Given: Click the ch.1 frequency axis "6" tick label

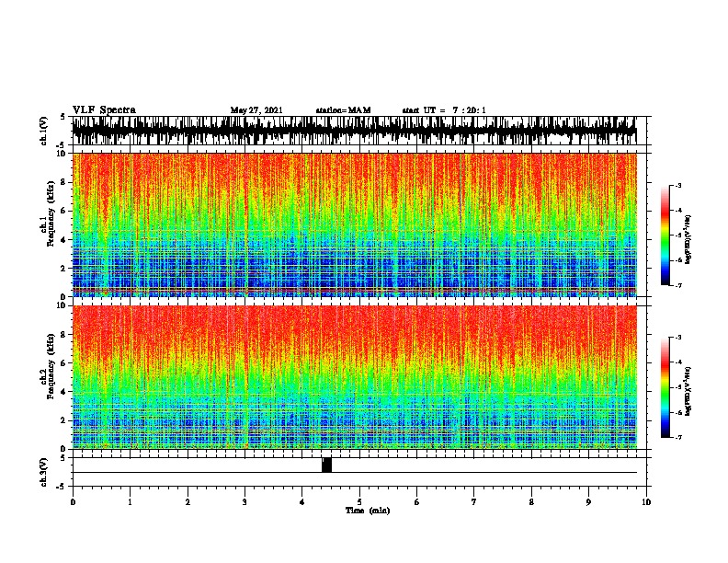Looking at the screenshot, I should (63, 211).
